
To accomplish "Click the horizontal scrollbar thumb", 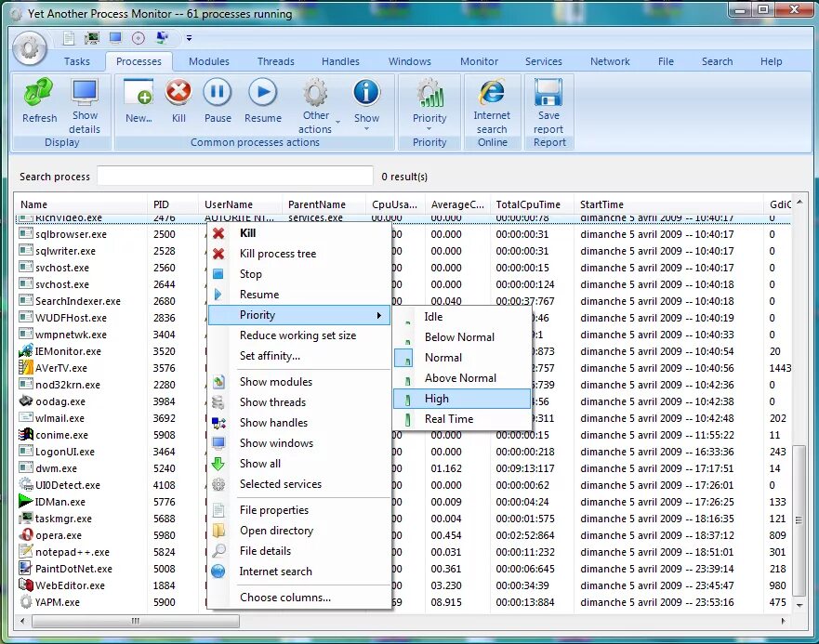I will pyautogui.click(x=136, y=621).
